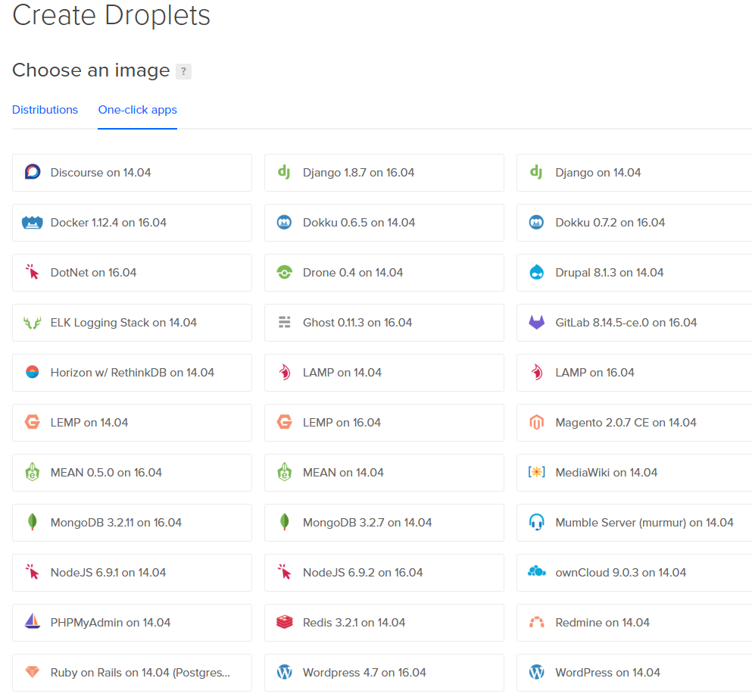Click the MongoDB 3.2.11 leaf icon
Viewport: 752px width, 700px height.
coord(32,522)
